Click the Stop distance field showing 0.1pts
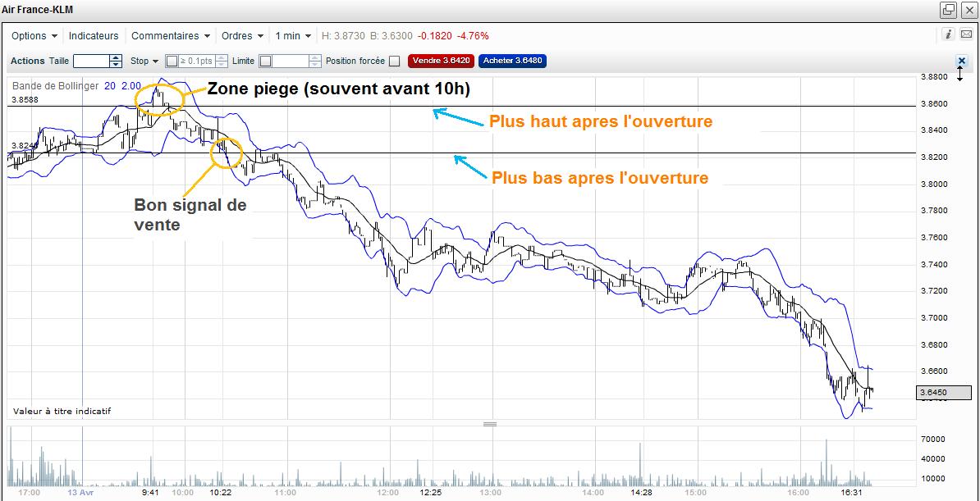This screenshot has width=980, height=501. 196,61
